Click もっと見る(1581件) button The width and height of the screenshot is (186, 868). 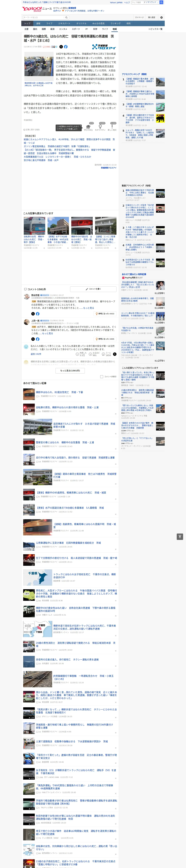point(70,370)
